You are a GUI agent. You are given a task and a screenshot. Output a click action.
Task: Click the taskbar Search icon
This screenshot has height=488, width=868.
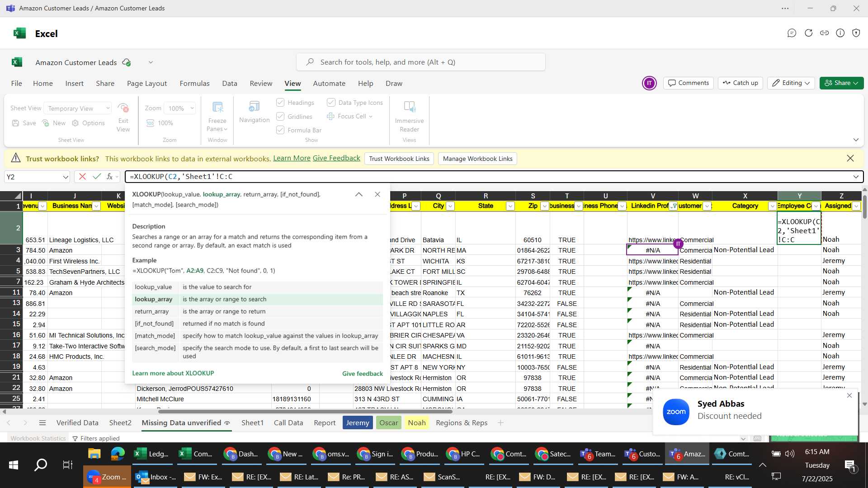tap(41, 465)
